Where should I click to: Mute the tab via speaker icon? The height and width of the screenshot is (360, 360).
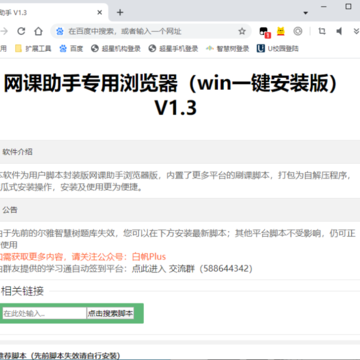339,31
